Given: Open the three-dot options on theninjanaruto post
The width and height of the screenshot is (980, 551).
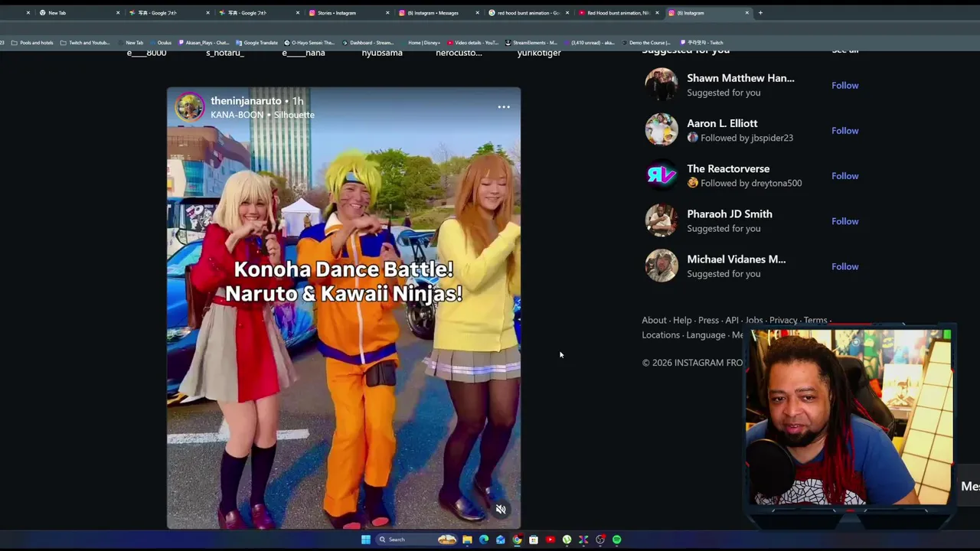Looking at the screenshot, I should 504,107.
